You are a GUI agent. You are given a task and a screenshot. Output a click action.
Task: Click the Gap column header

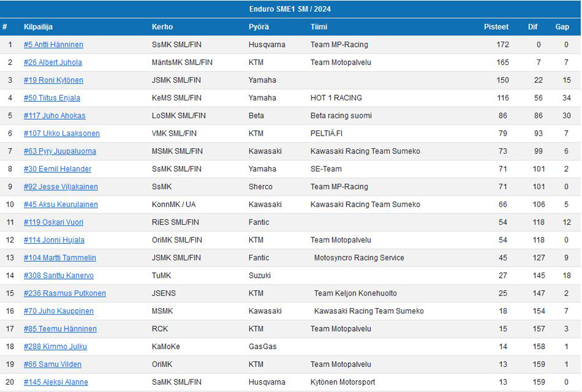tap(562, 26)
